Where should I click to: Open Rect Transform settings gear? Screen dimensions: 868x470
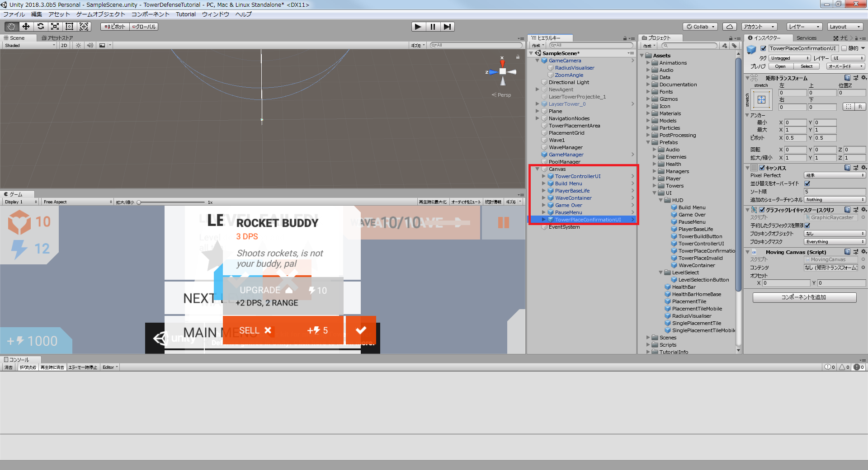pyautogui.click(x=863, y=78)
